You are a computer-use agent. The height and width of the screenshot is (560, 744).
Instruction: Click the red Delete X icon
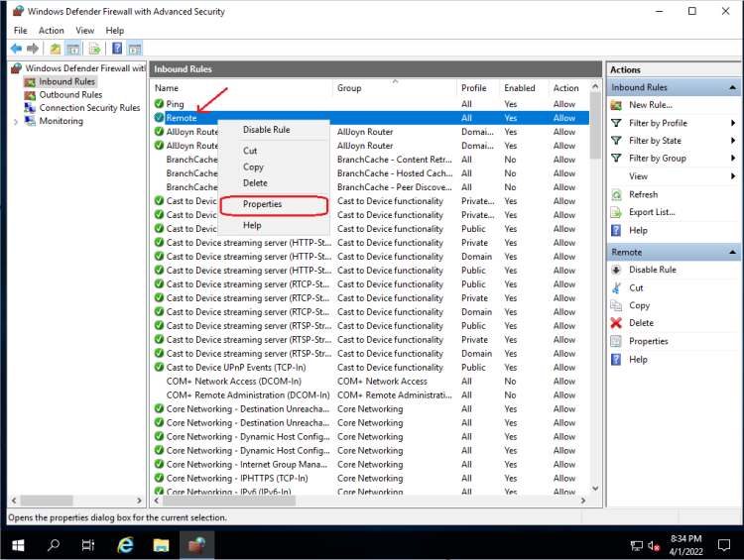tap(616, 323)
